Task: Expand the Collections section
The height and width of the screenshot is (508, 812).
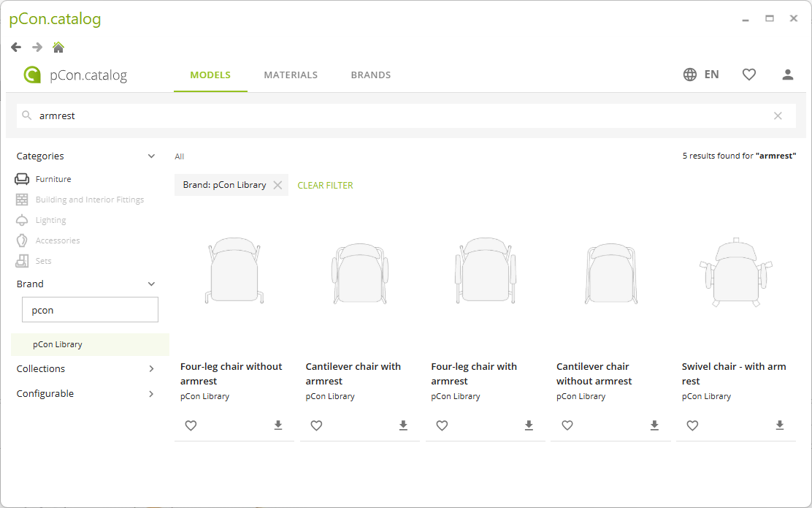Action: tap(151, 368)
